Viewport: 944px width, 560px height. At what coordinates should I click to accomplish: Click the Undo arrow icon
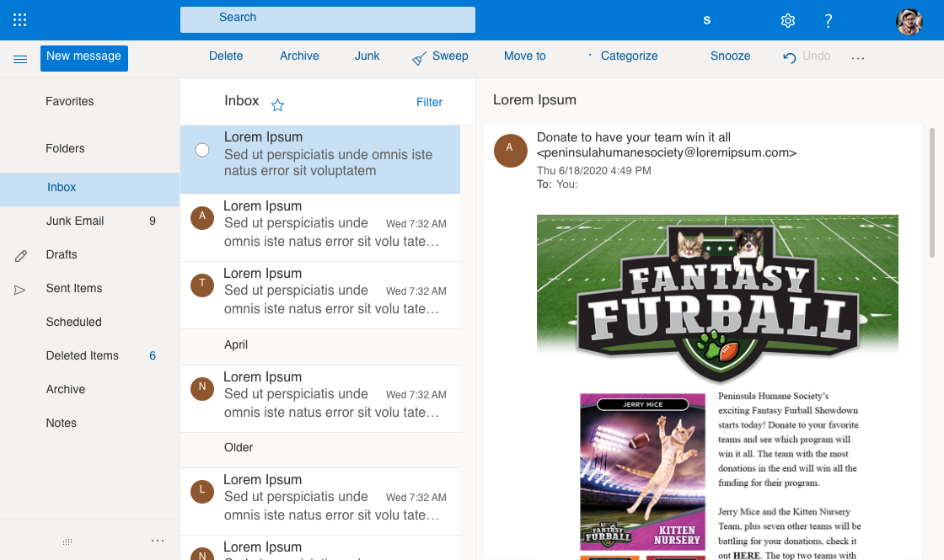pos(789,57)
